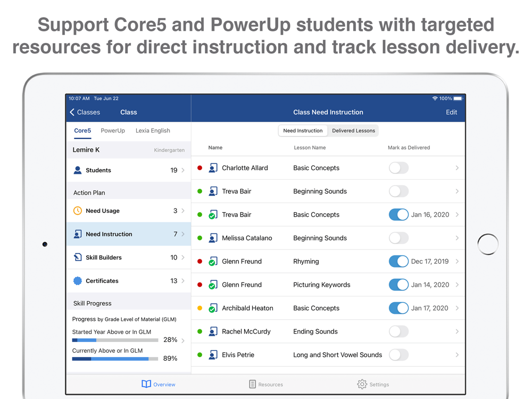Viewport: 532px width, 399px height.
Task: Click green status dot for Elvis Petrie
Action: [200, 355]
